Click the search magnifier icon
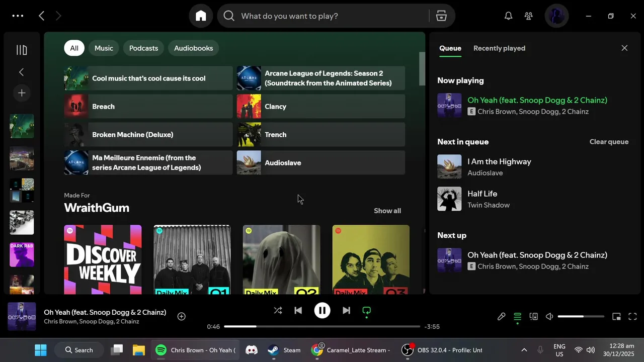 pos(229,16)
